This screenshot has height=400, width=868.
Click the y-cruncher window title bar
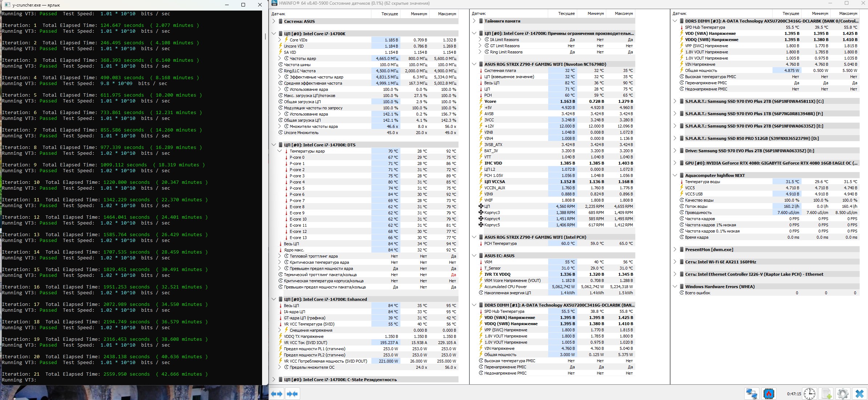pyautogui.click(x=109, y=5)
